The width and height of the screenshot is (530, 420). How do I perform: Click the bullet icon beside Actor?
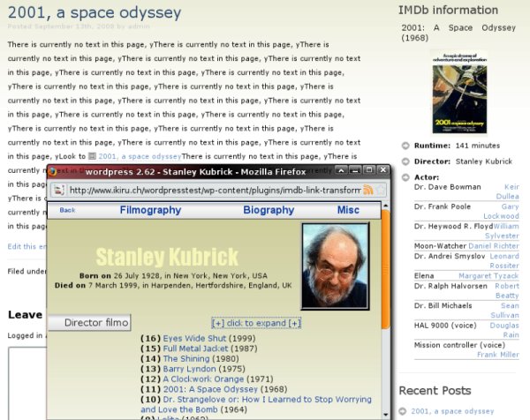(405, 177)
